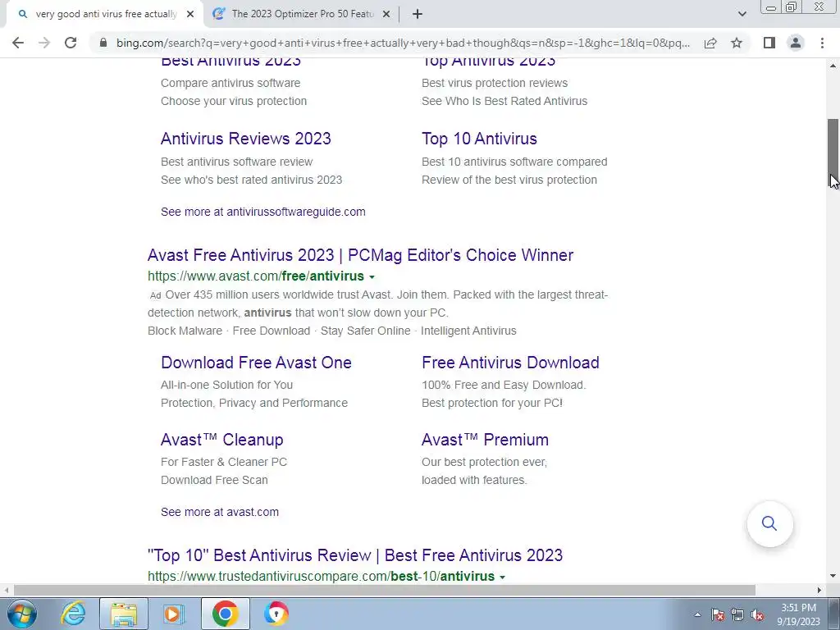Click the 'Best virus protection reviews' text

coord(495,83)
